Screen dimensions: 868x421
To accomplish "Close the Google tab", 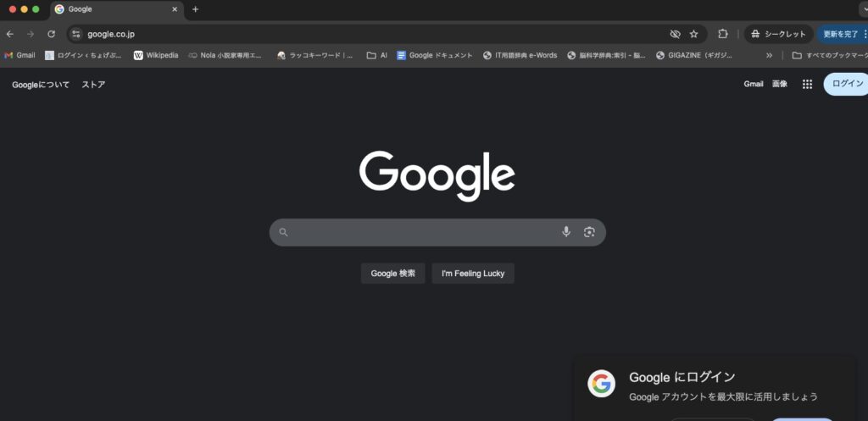I will coord(175,9).
